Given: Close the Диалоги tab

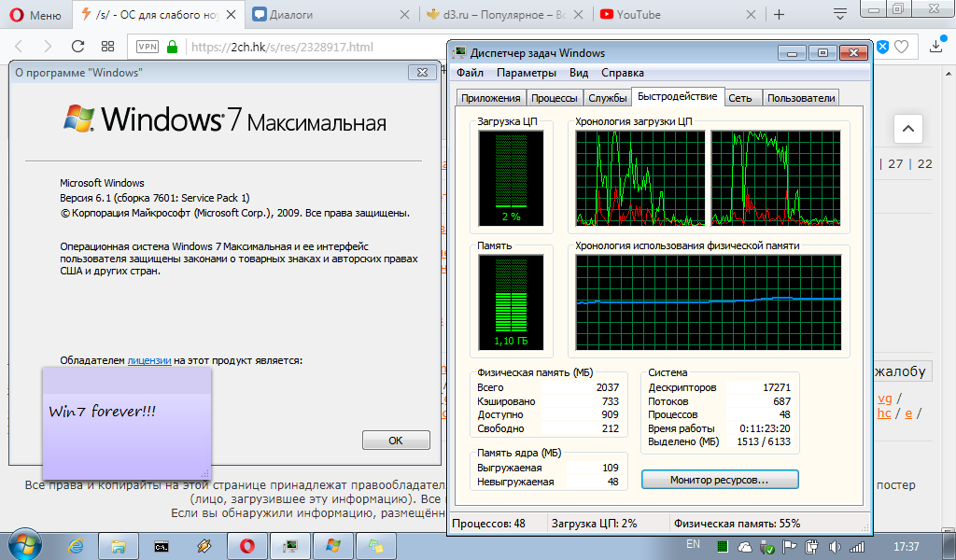Looking at the screenshot, I should (x=404, y=15).
